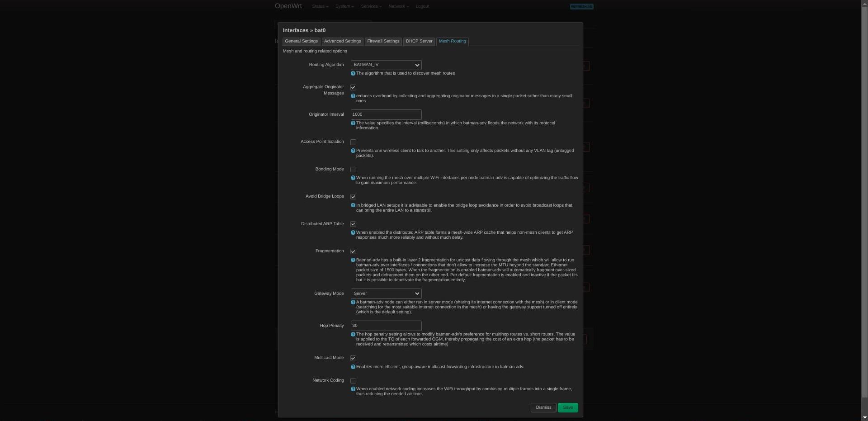Click help icon beside Aggregate Originator description
The image size is (868, 421).
(x=353, y=96)
